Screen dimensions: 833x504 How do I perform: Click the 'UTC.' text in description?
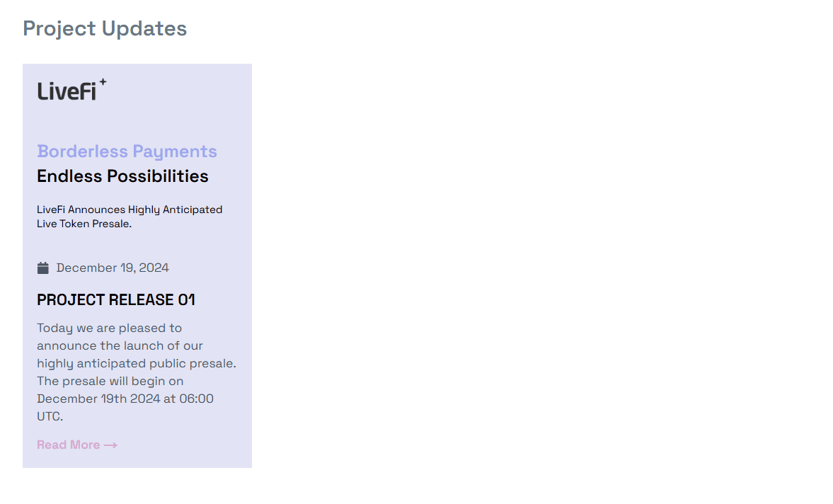(x=50, y=417)
